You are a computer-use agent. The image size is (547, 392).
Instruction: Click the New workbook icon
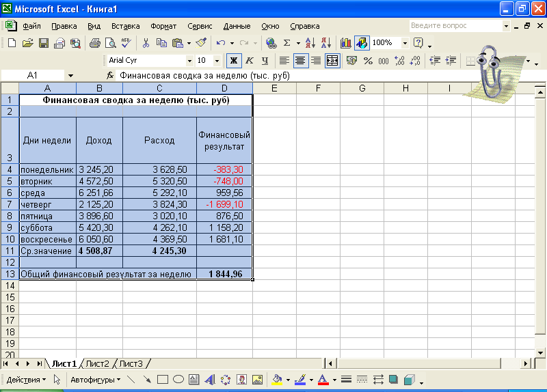click(x=12, y=43)
